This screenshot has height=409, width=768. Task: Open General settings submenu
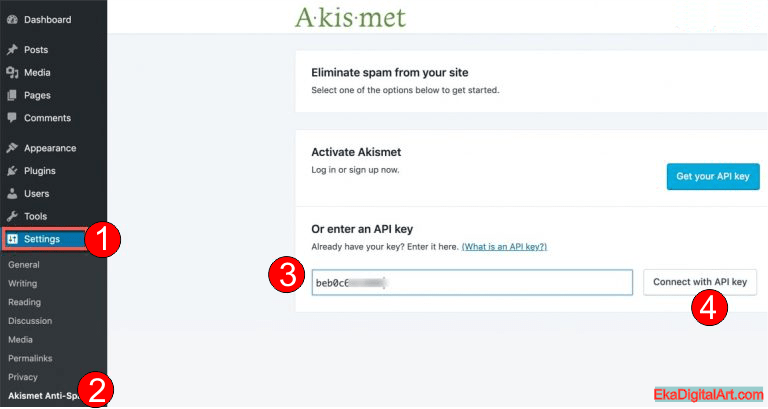click(23, 265)
